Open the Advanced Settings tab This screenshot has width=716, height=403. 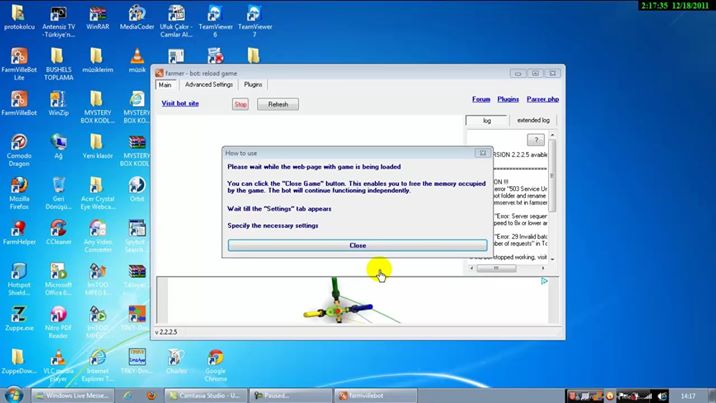point(209,84)
